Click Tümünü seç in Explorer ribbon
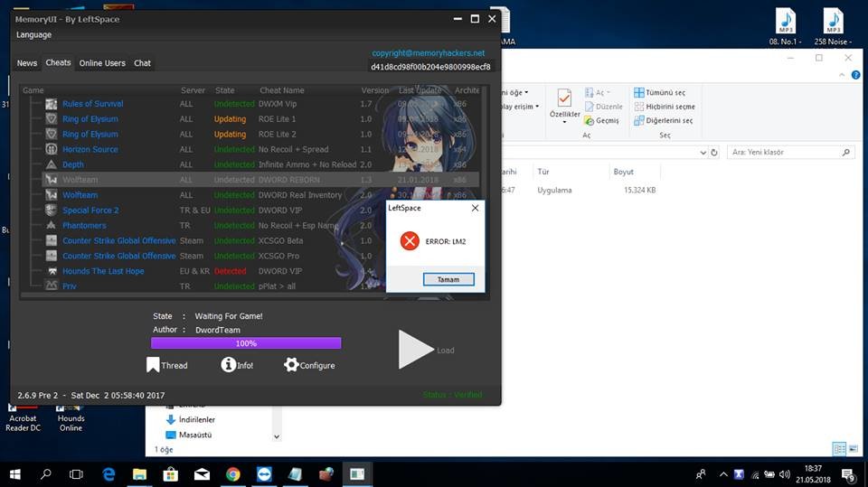 660,92
